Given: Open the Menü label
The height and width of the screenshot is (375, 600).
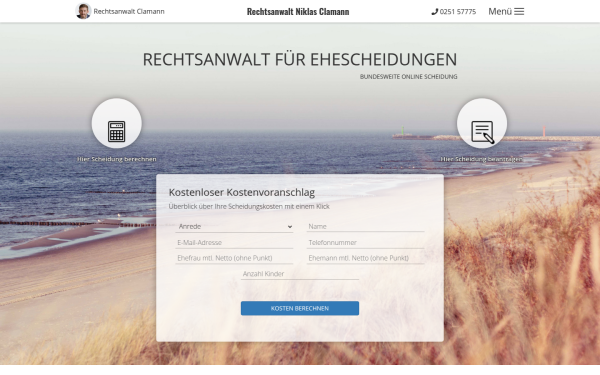Looking at the screenshot, I should (x=500, y=11).
